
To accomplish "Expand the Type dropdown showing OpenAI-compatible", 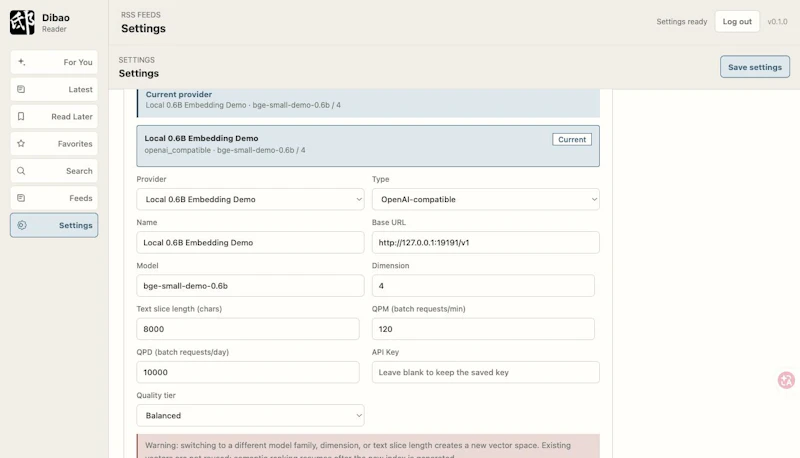I will (x=486, y=199).
